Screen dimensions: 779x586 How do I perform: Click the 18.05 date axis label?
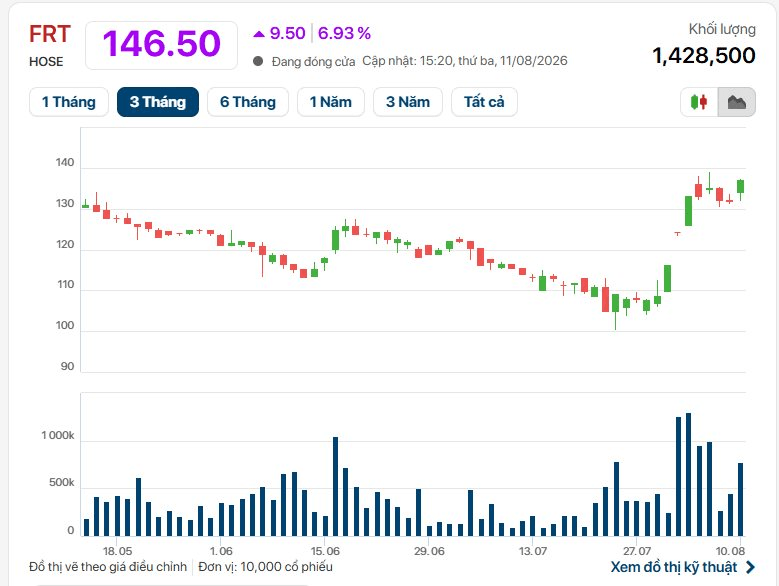pyautogui.click(x=117, y=551)
